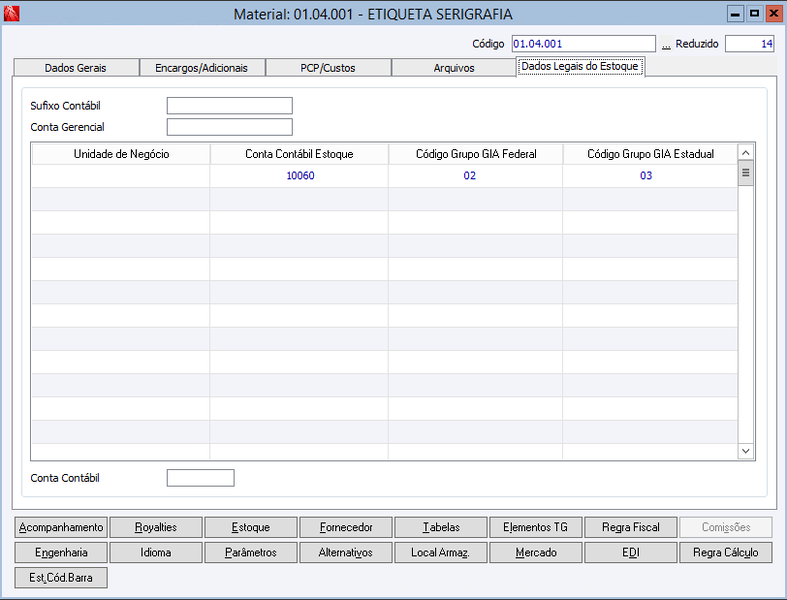
Task: Switch to the Dados Gerais tab
Action: click(76, 68)
